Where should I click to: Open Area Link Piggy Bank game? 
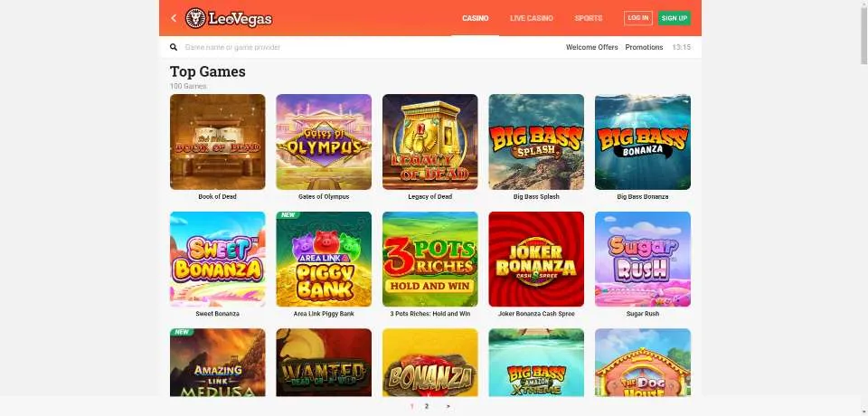click(x=324, y=260)
